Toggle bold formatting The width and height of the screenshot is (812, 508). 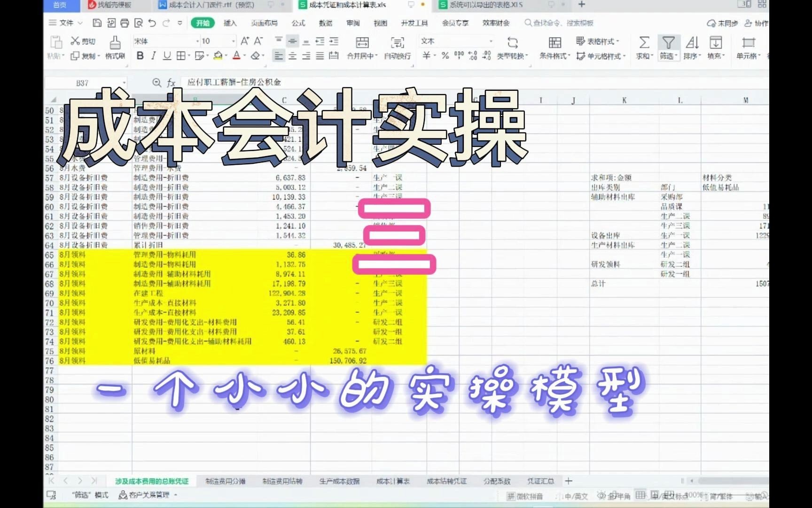click(140, 56)
